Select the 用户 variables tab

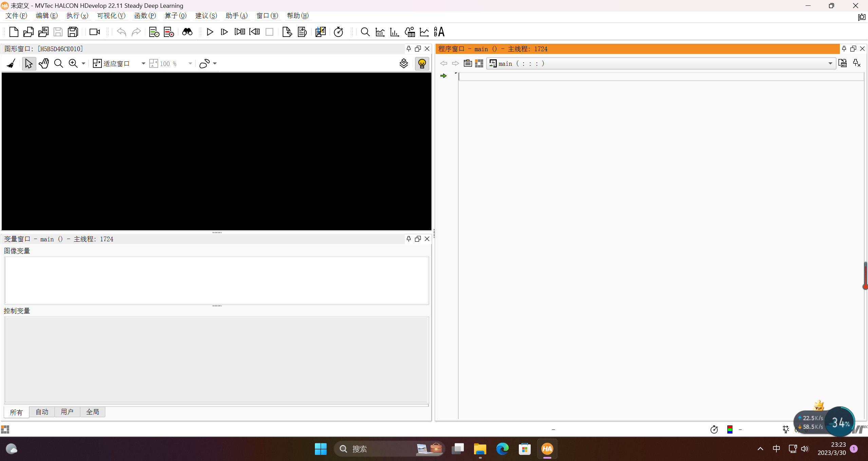point(67,412)
